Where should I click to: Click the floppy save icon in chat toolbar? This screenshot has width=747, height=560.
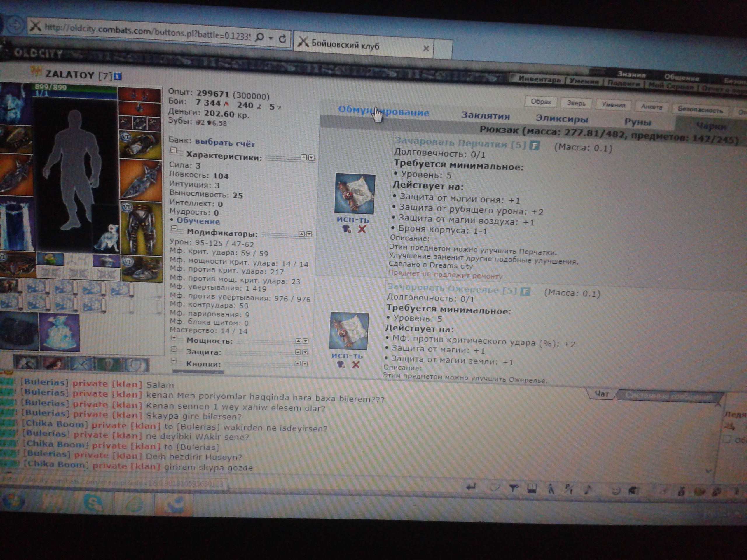click(532, 489)
